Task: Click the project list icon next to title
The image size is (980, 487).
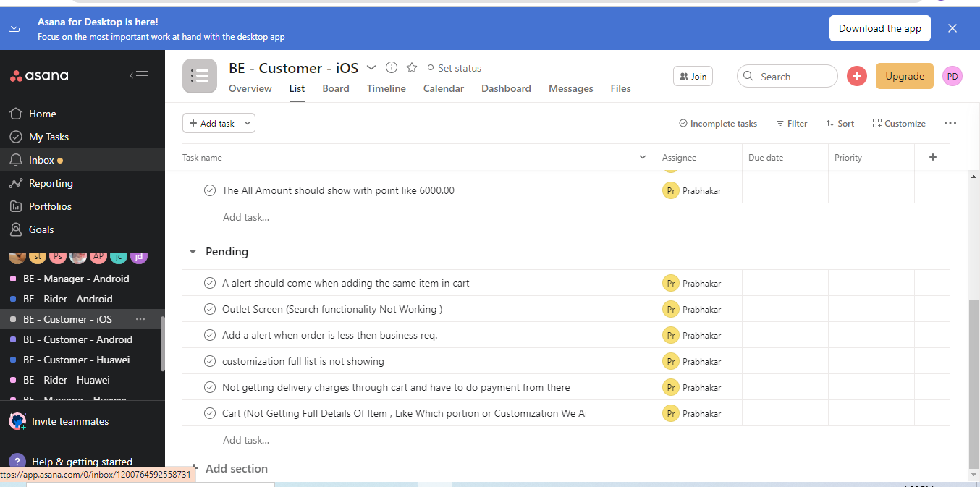Action: tap(200, 76)
